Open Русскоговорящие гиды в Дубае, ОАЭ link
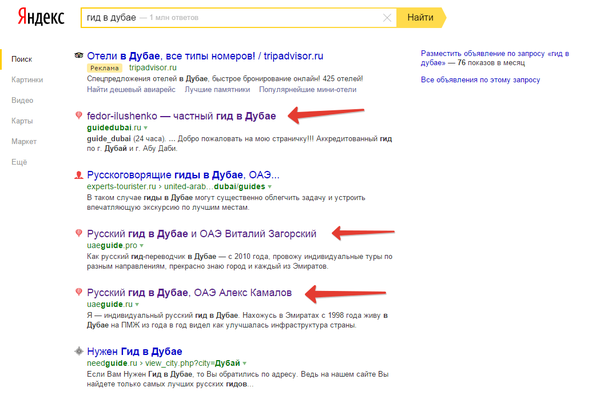The width and height of the screenshot is (600, 399). tap(183, 175)
